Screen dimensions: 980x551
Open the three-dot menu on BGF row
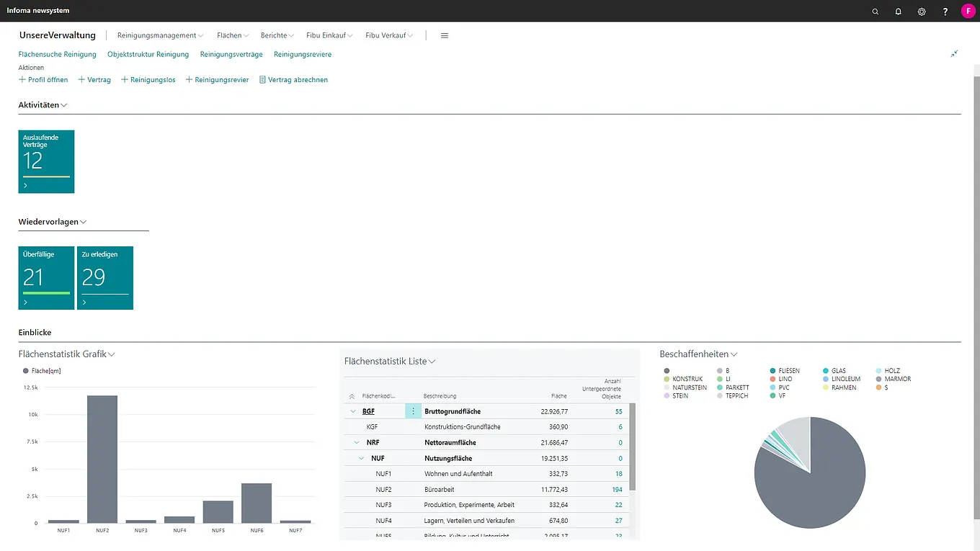(413, 411)
